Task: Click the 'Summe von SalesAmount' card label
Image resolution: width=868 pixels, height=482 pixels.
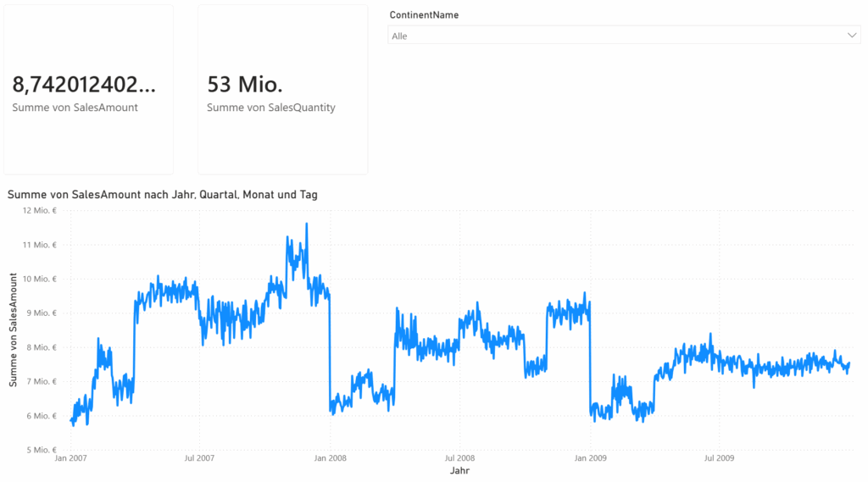Action: (75, 108)
